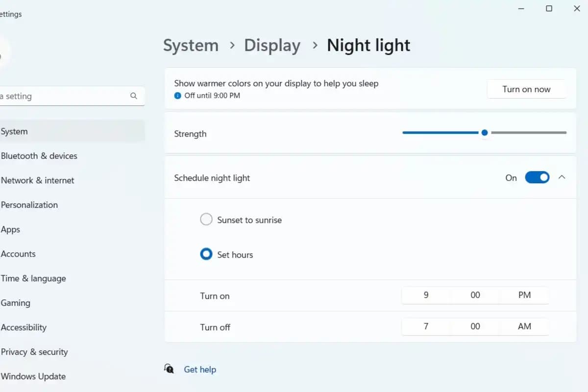Screen dimensions: 588x392
Task: Go to Personalization in the sidebar
Action: (29, 205)
